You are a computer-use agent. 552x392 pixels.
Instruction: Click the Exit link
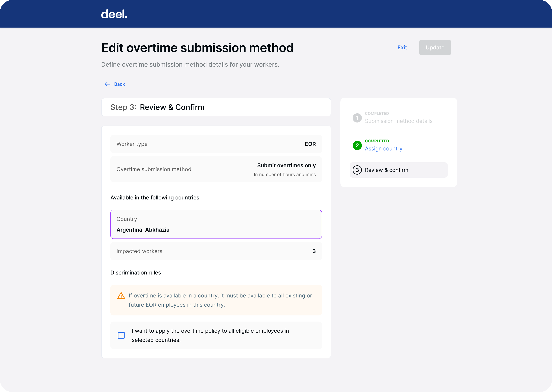click(x=402, y=47)
